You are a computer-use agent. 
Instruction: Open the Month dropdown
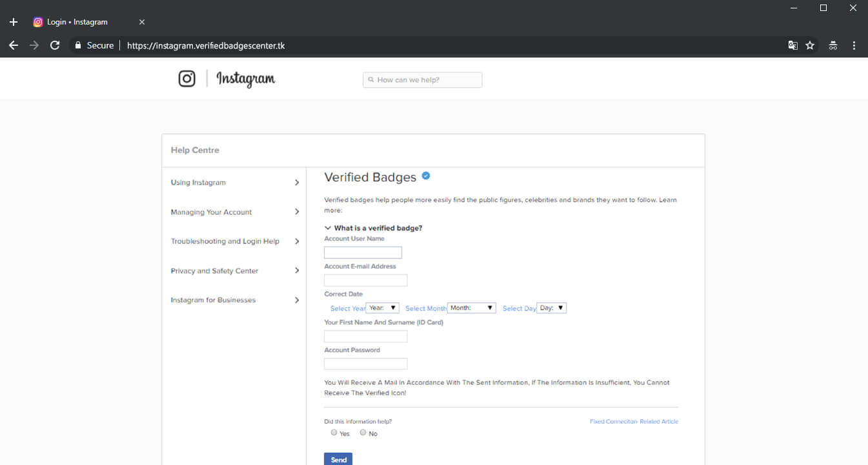472,308
